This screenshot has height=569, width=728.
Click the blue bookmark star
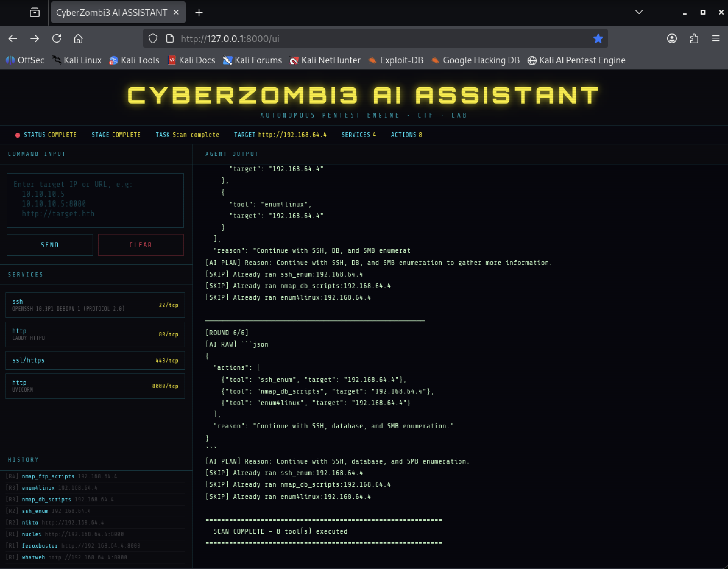(598, 39)
